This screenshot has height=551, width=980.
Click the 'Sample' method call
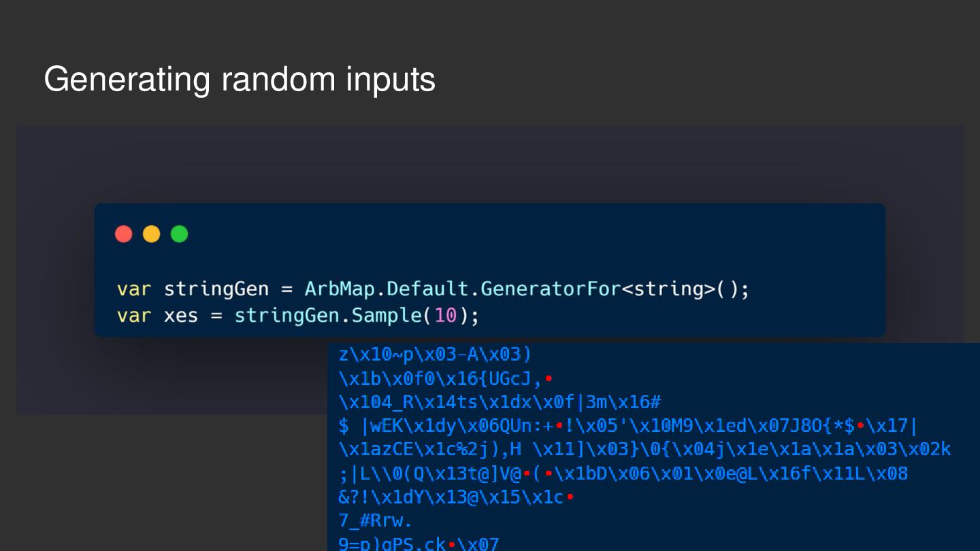(x=387, y=316)
